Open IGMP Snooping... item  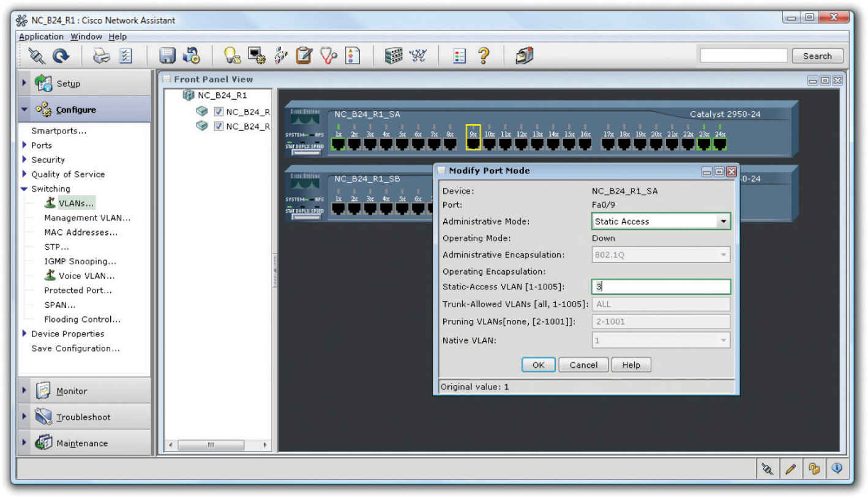[x=80, y=261]
